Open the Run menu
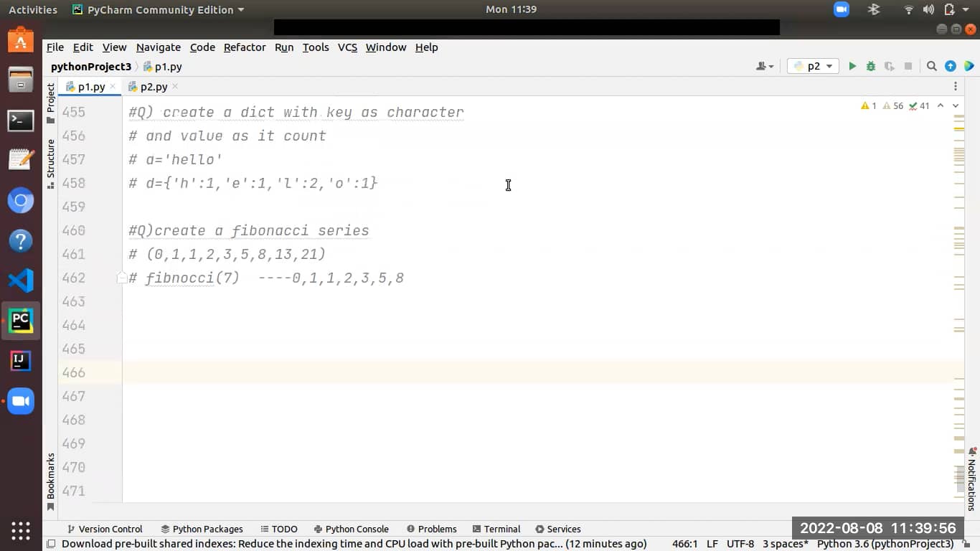 (284, 47)
